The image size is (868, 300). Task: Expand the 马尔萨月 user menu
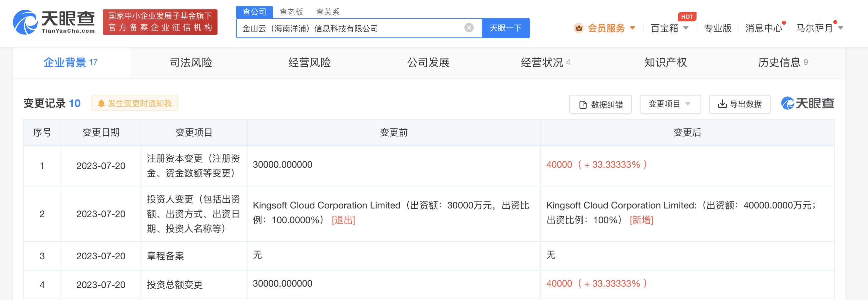819,28
